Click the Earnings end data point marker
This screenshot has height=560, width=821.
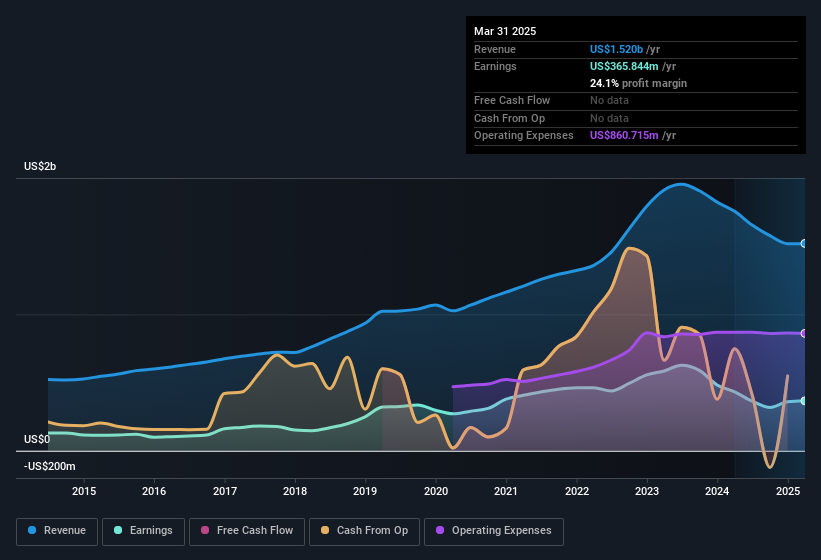tap(804, 401)
